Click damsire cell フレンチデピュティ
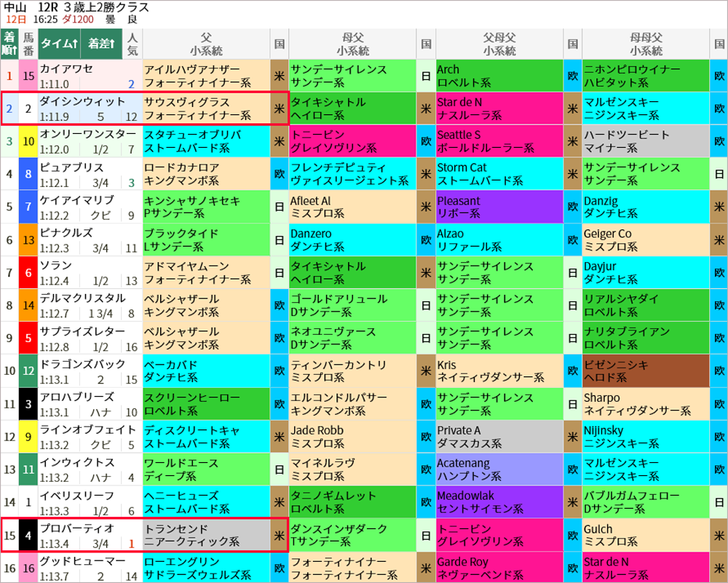The height and width of the screenshot is (583, 728). point(352,174)
